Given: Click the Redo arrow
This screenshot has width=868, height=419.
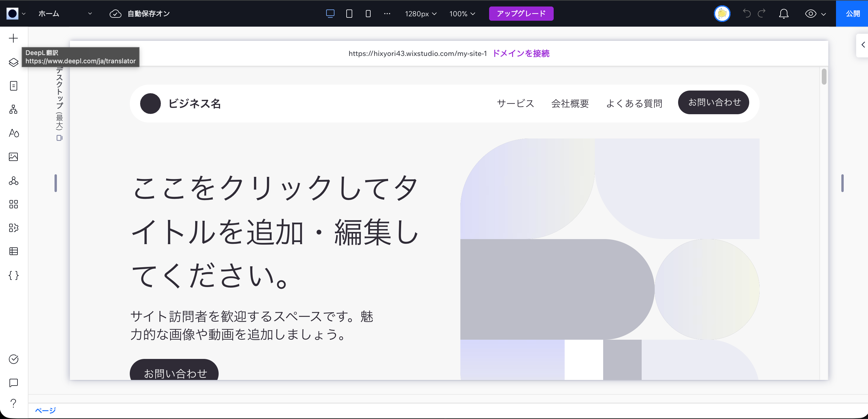Looking at the screenshot, I should click(x=762, y=13).
